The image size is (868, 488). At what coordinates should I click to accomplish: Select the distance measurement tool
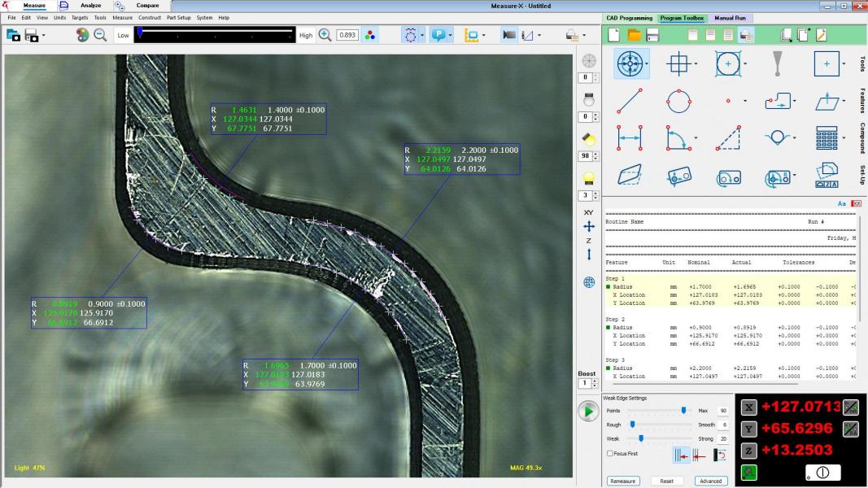[x=630, y=137]
